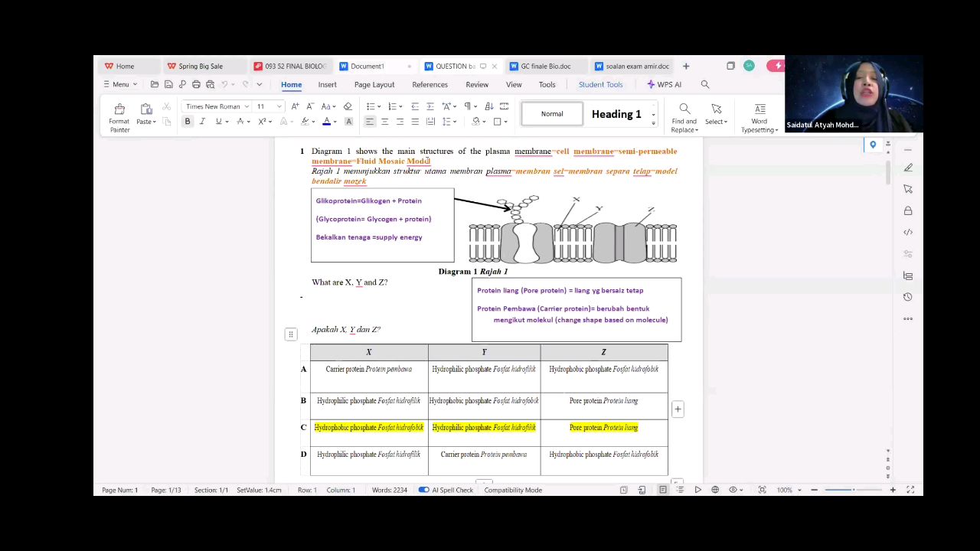Open the font size 11 dropdown
980x551 pixels.
279,106
